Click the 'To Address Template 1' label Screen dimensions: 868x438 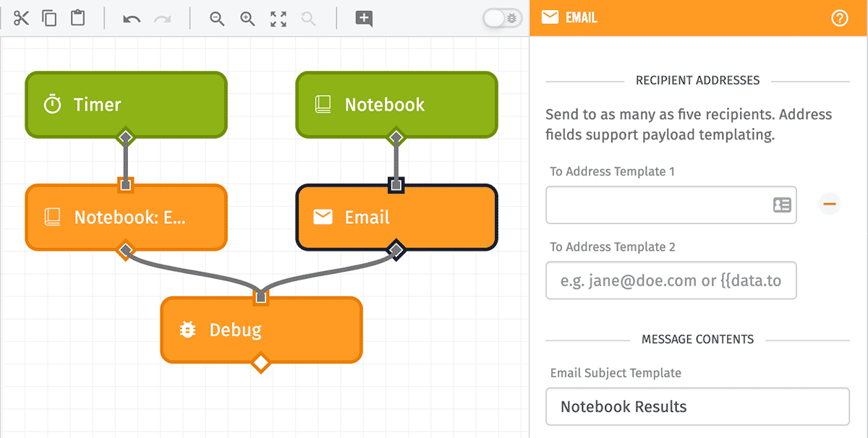[x=613, y=171]
